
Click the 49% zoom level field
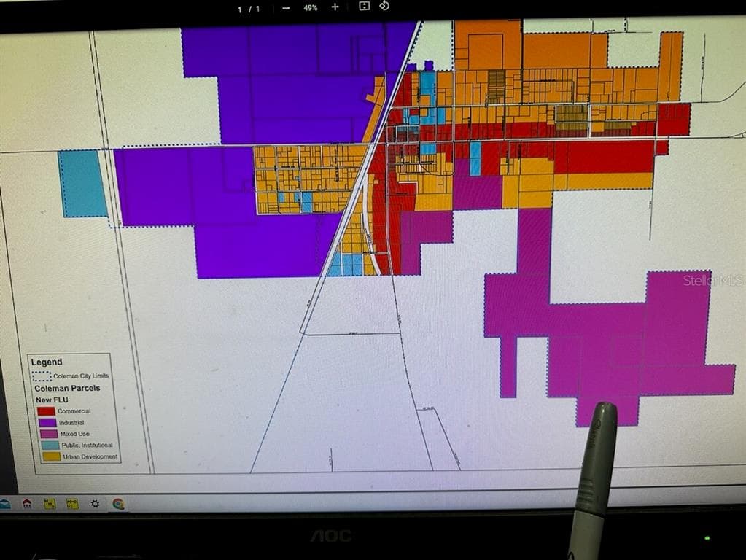click(311, 8)
